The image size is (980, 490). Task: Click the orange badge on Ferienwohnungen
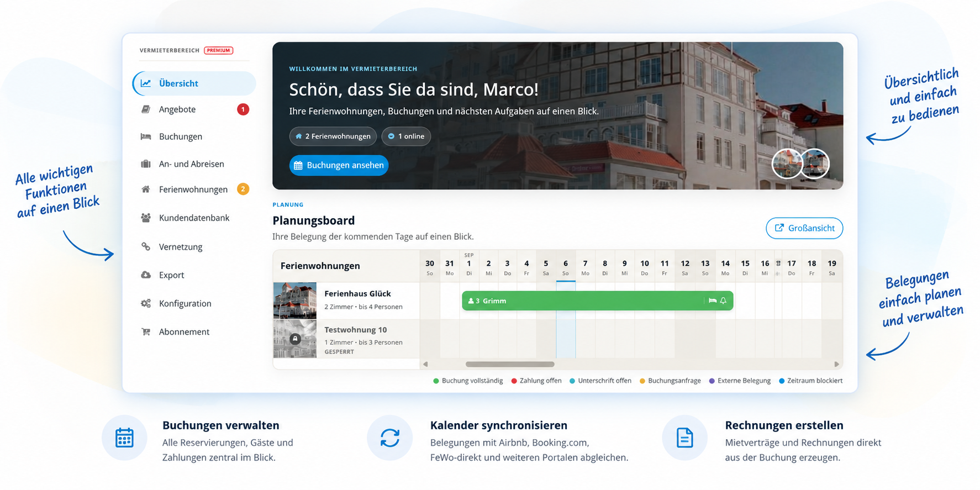(x=243, y=189)
